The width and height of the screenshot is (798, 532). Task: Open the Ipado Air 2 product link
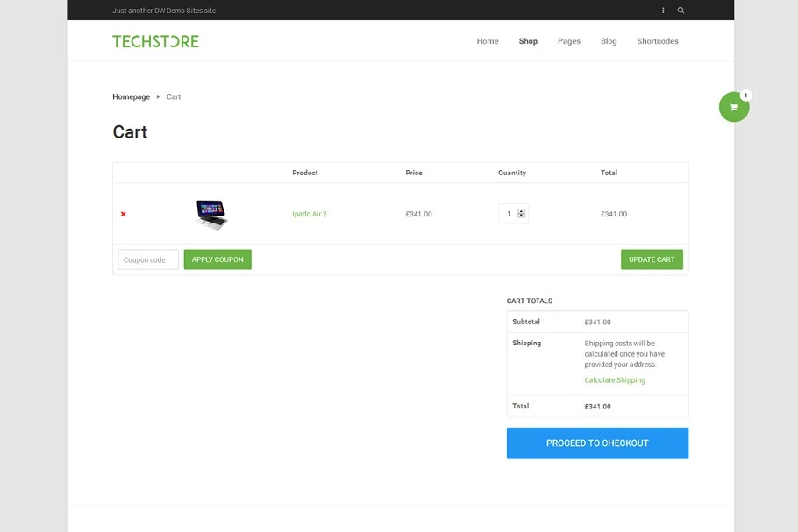pos(310,214)
